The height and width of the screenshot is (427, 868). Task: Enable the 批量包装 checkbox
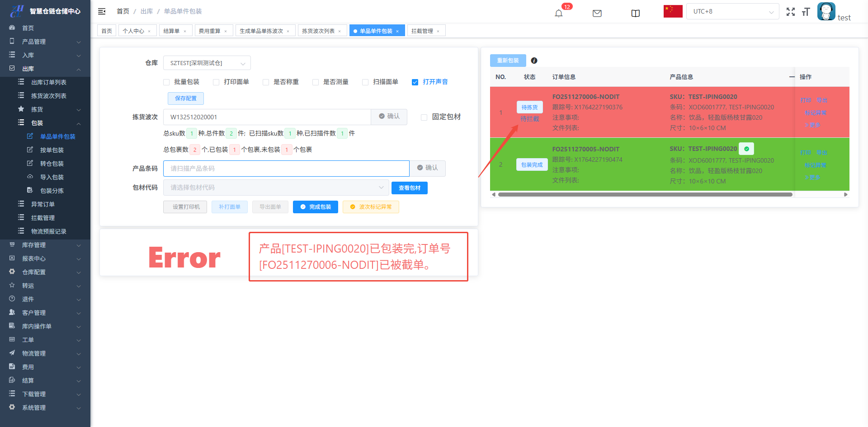point(166,82)
